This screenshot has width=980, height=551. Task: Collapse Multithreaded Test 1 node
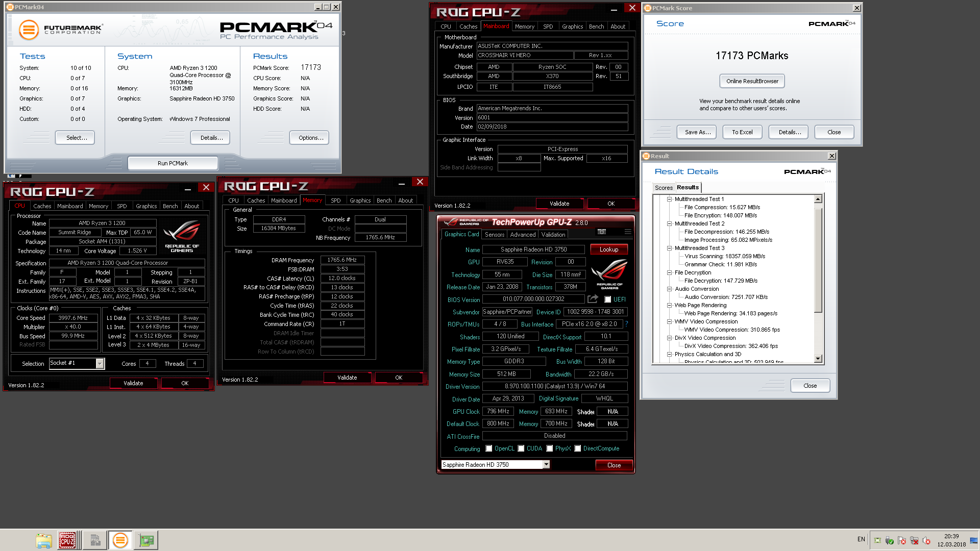(x=669, y=199)
